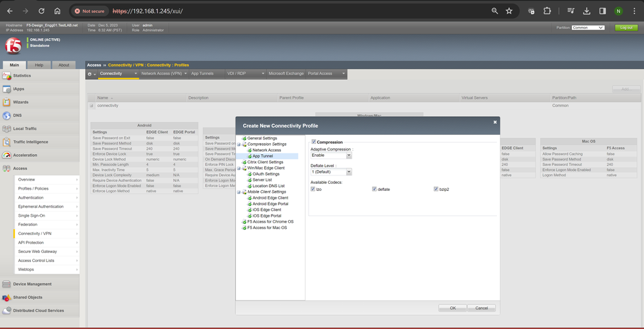Click the Acceleration gauge icon

coord(6,155)
